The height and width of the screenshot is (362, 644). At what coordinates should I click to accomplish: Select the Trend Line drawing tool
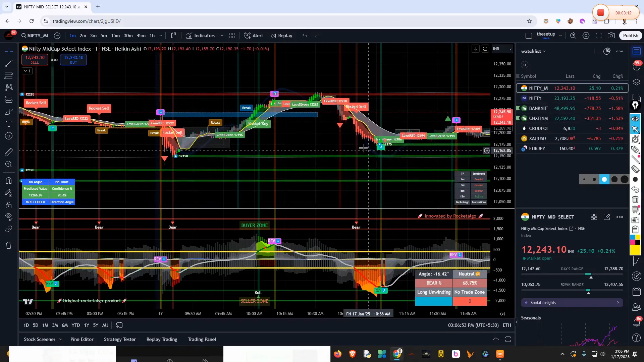pos(8,63)
